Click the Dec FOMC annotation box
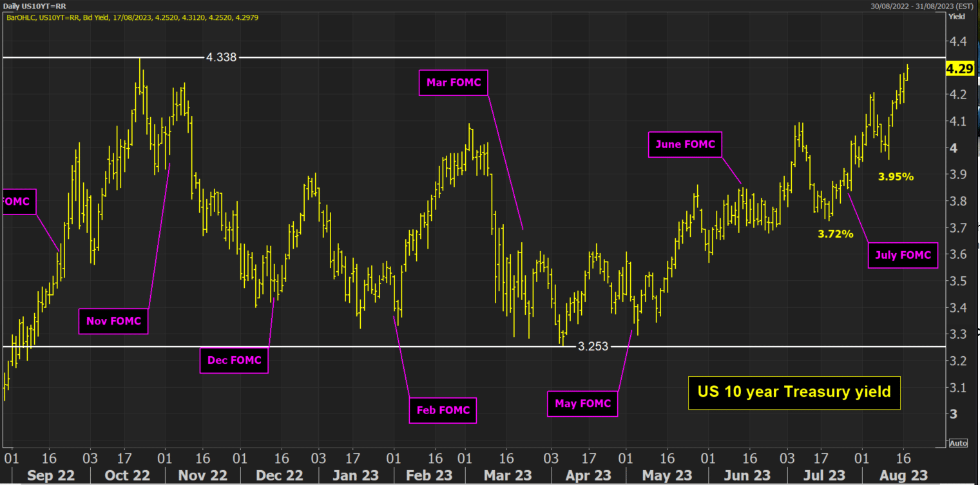The image size is (980, 485). click(x=234, y=360)
